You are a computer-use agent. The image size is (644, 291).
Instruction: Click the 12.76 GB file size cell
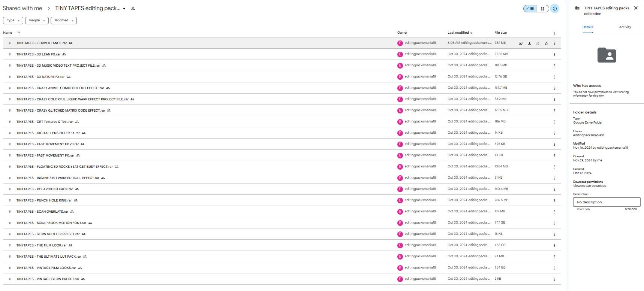(500, 76)
